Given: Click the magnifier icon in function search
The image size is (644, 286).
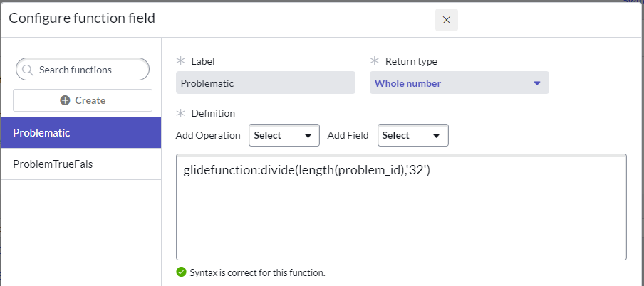Looking at the screenshot, I should (28, 70).
